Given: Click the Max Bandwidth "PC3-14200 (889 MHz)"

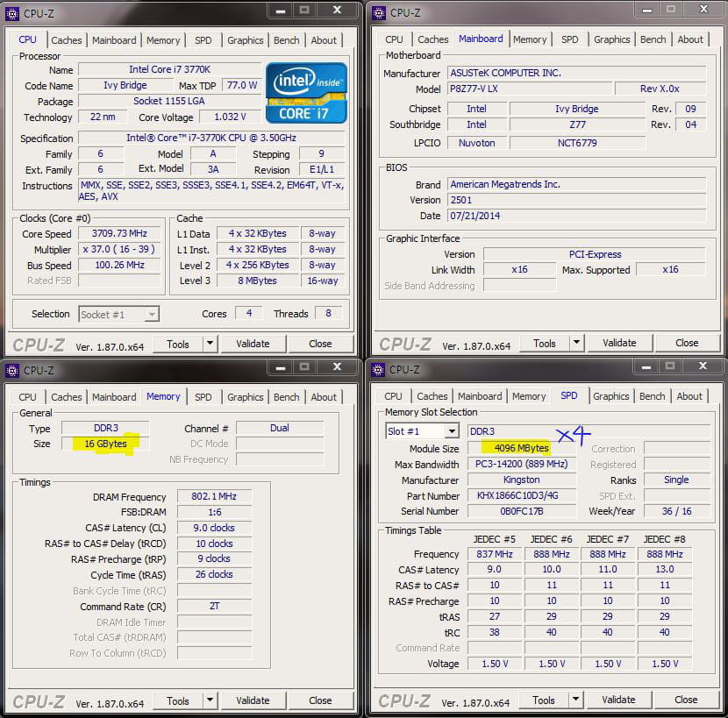Looking at the screenshot, I should tap(521, 464).
